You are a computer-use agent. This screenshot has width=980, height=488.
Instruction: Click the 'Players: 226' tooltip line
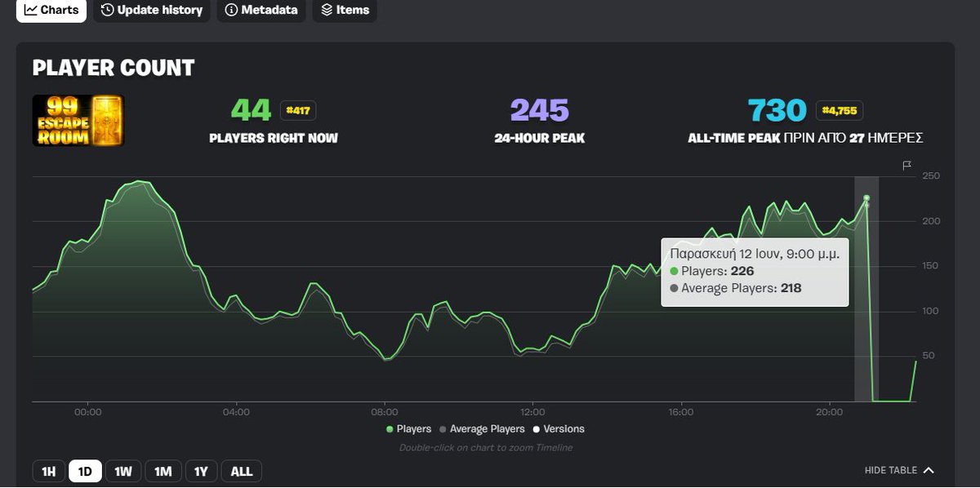(711, 271)
